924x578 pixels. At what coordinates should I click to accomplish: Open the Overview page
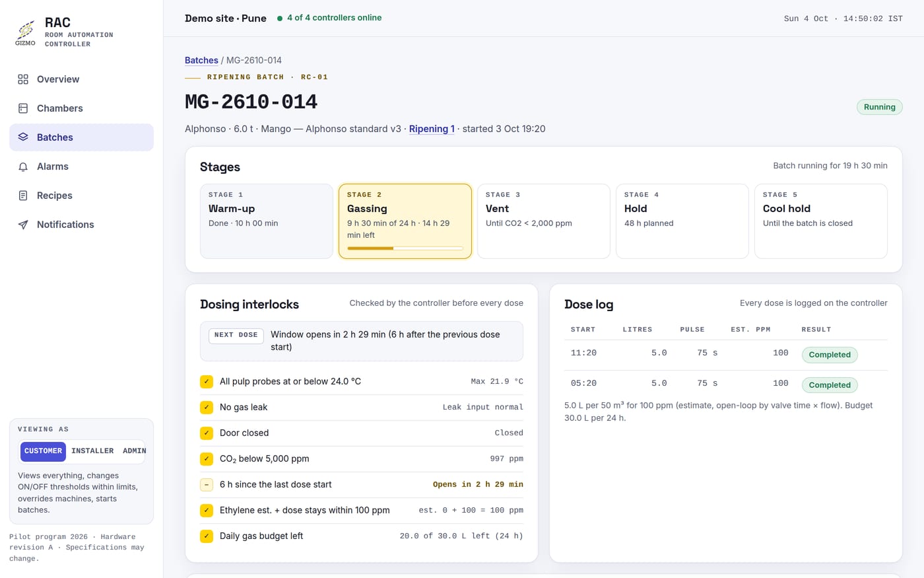(81, 79)
